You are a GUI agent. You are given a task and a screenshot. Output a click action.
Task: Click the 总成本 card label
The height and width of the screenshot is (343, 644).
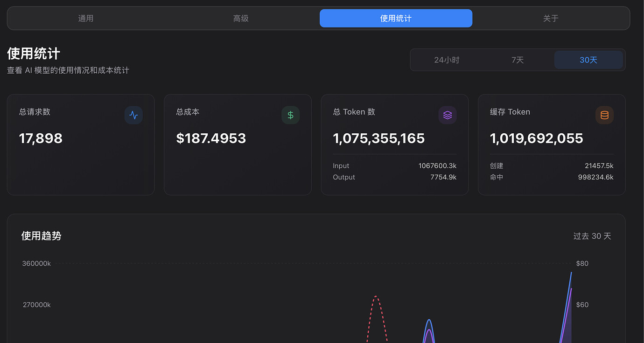(x=188, y=112)
